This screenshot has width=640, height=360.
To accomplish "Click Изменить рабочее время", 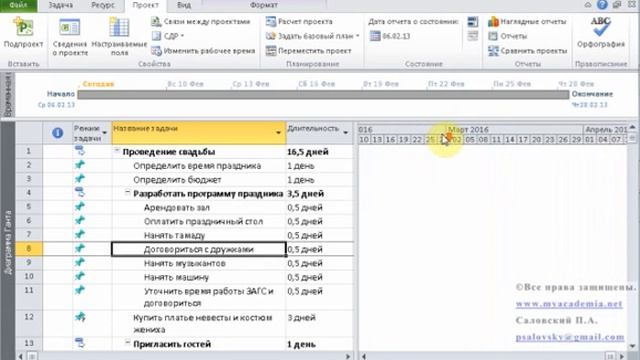I will [x=203, y=51].
